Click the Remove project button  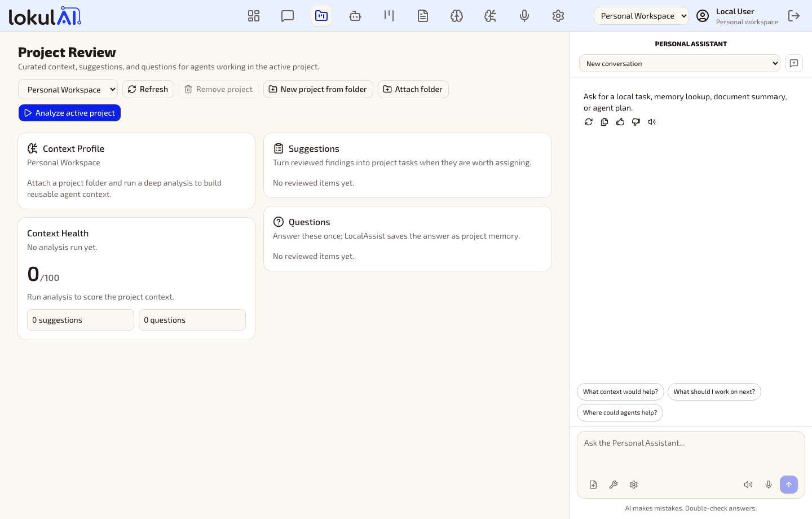point(219,89)
